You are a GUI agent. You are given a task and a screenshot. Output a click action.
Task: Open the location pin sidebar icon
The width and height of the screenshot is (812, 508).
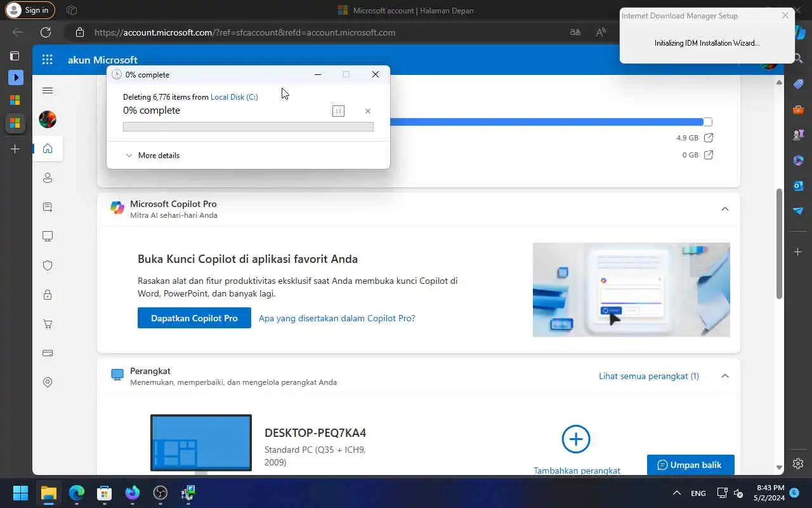tap(48, 382)
